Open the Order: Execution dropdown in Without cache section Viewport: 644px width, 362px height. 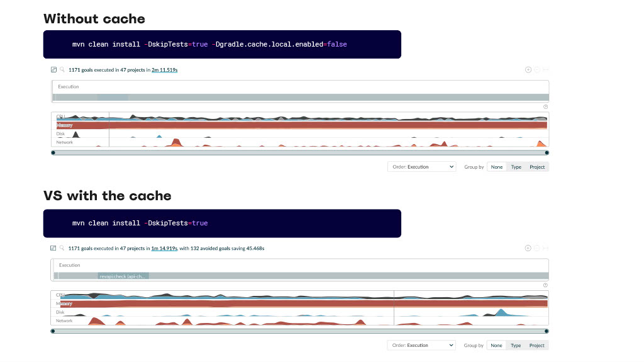(422, 167)
